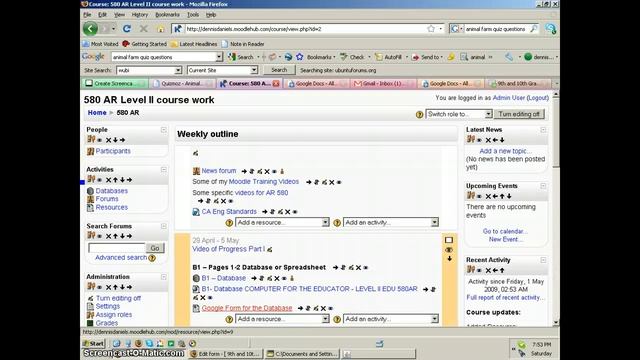
Task: Open the Current Site dropdown
Action: [222, 70]
